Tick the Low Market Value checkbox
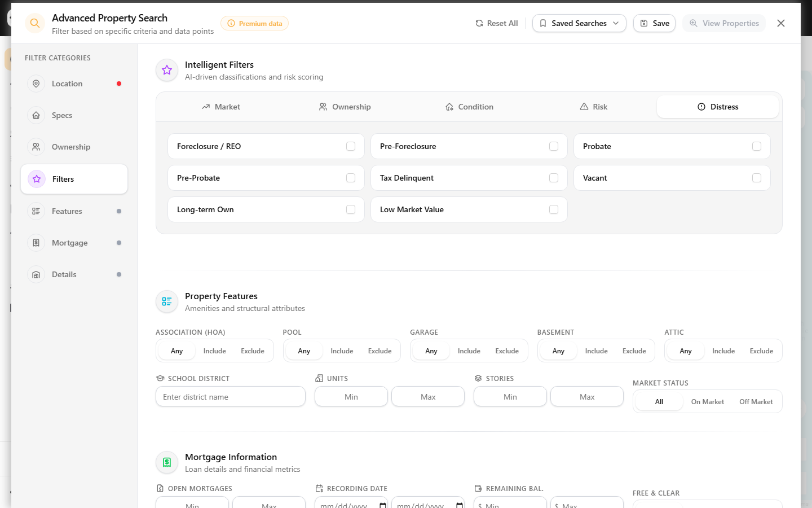This screenshot has width=812, height=508. (554, 209)
